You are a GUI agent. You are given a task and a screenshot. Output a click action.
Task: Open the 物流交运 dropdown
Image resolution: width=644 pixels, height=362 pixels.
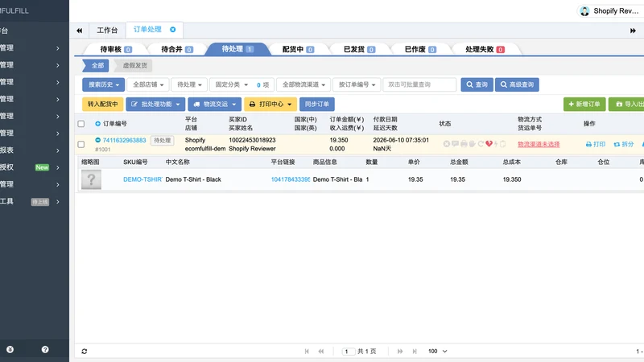214,105
